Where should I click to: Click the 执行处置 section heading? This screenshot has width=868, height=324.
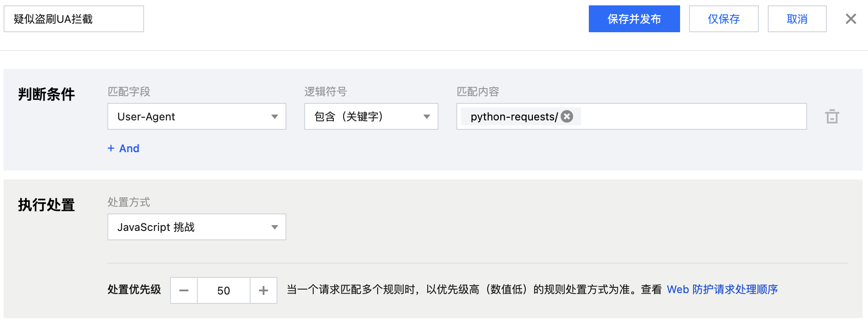(x=47, y=205)
